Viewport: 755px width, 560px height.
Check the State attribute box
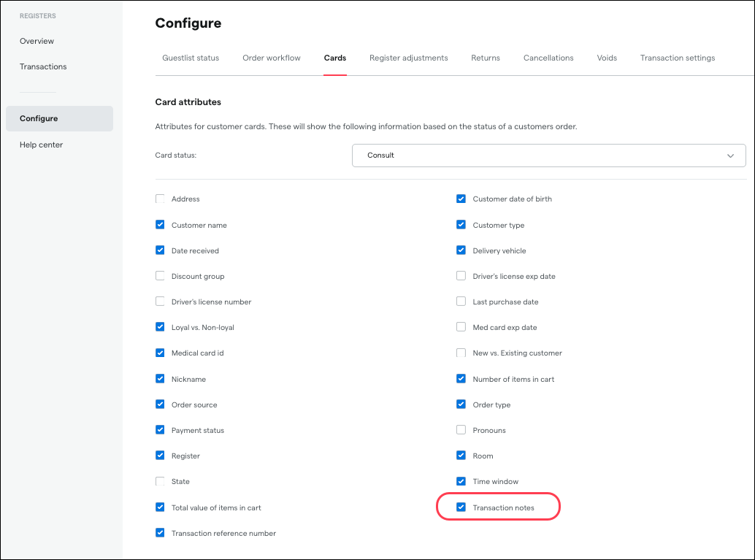pyautogui.click(x=160, y=481)
